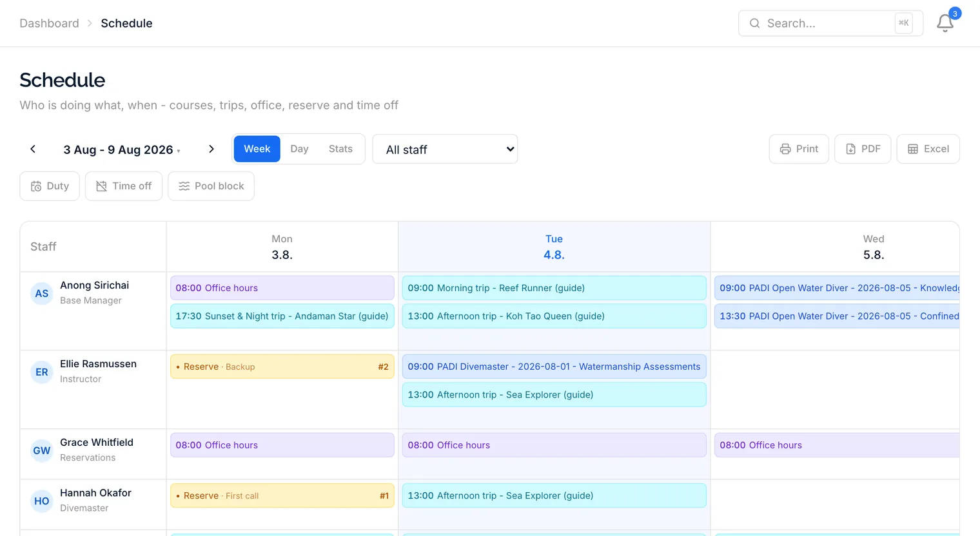The image size is (980, 536).
Task: Add Time off
Action: pyautogui.click(x=124, y=186)
